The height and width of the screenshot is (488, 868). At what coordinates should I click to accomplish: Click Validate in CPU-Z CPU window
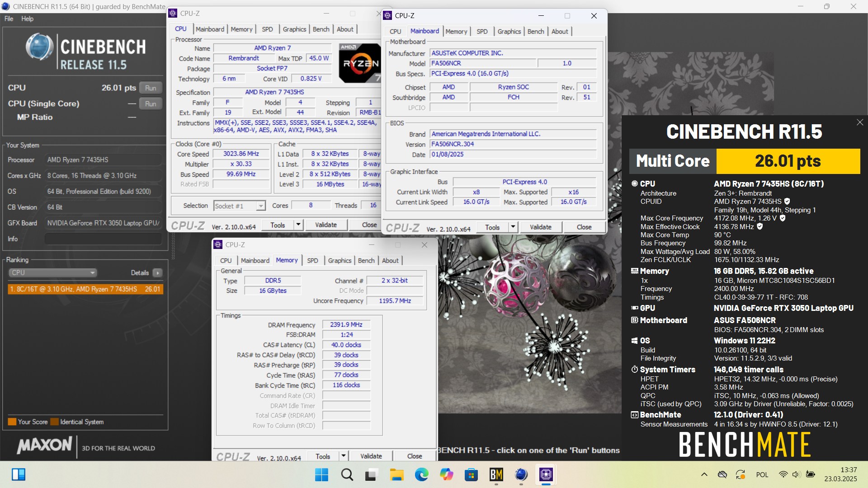coord(326,225)
